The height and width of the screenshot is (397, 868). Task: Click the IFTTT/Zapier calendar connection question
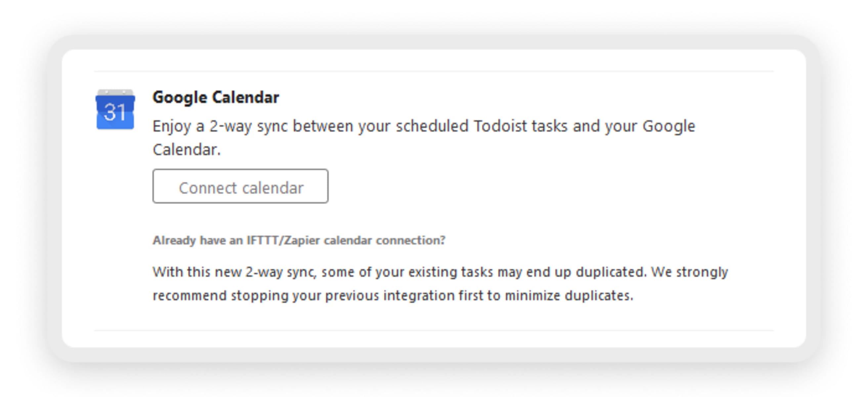(x=299, y=240)
